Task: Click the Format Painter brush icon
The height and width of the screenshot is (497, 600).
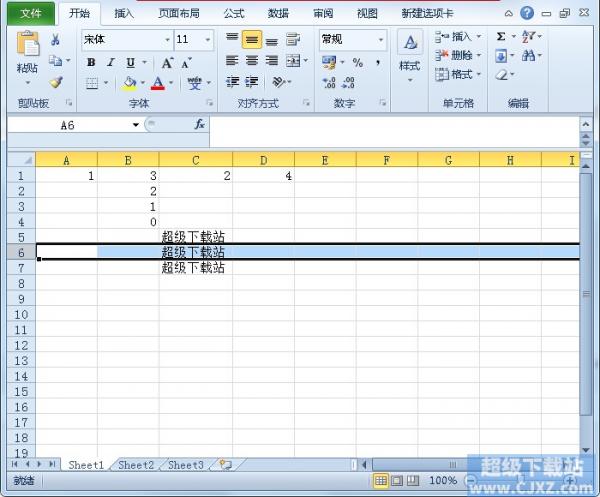Action: tap(56, 82)
